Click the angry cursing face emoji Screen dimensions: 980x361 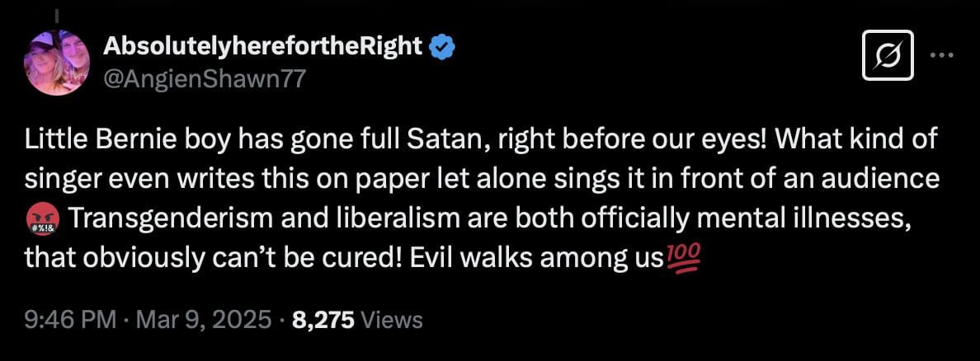pyautogui.click(x=42, y=220)
